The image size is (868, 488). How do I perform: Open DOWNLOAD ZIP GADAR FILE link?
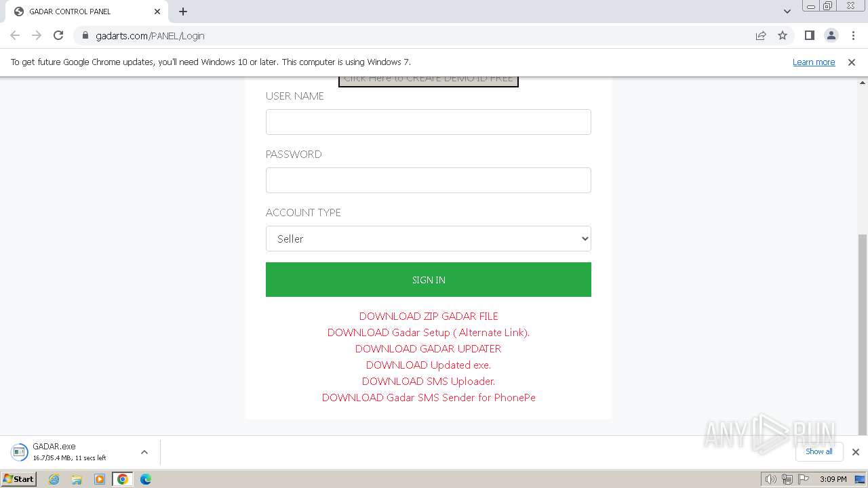[429, 316]
